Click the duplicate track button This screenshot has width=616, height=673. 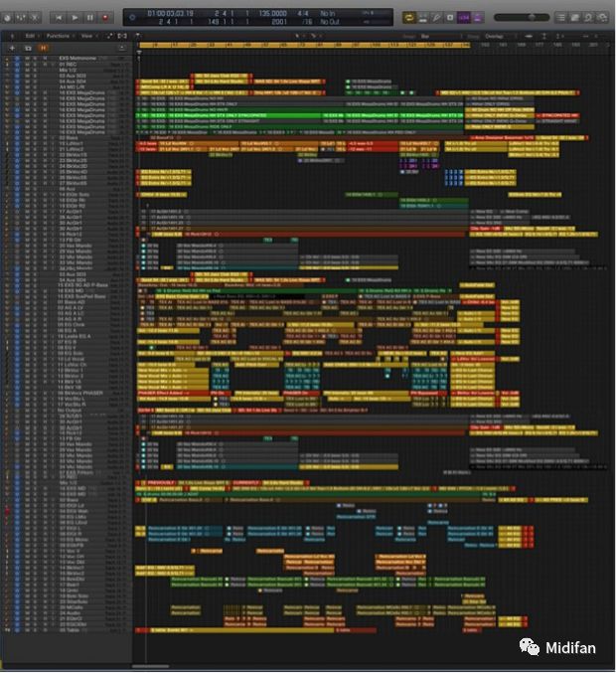click(x=27, y=47)
